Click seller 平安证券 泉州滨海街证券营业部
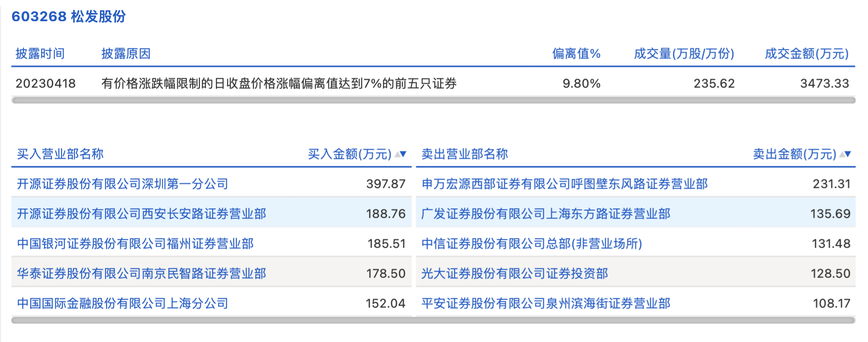Image resolution: width=868 pixels, height=342 pixels. (x=546, y=303)
